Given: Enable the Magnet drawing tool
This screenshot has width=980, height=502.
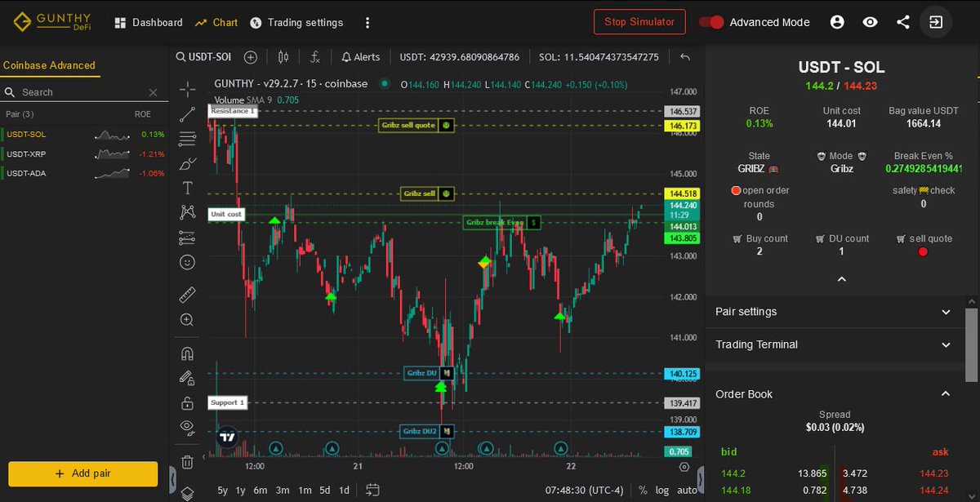Looking at the screenshot, I should click(187, 353).
